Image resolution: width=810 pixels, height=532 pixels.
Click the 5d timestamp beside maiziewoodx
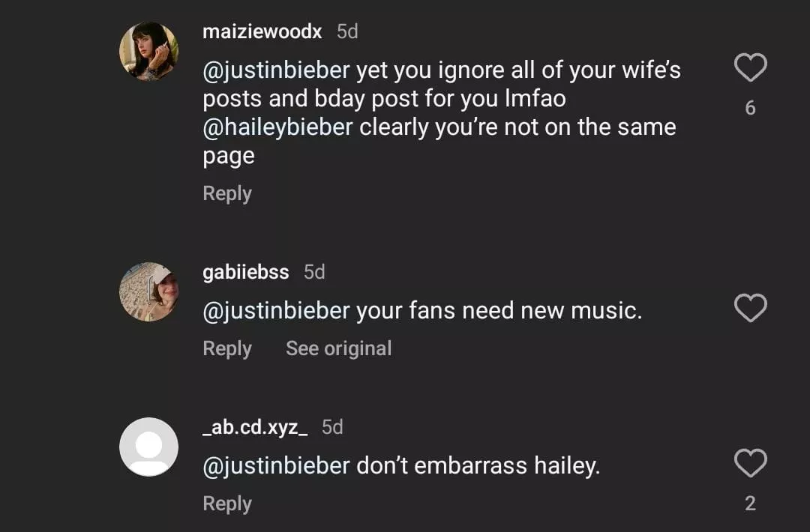[x=347, y=31]
